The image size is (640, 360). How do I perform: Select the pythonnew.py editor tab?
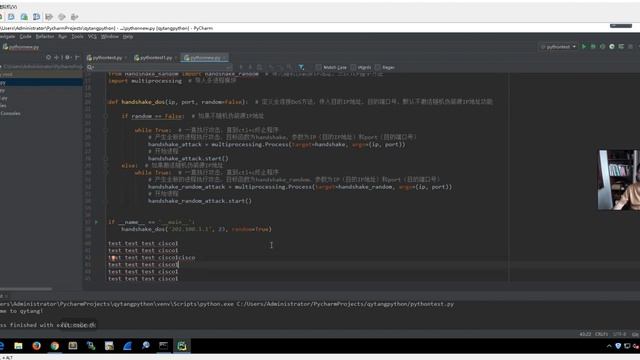coord(204,58)
